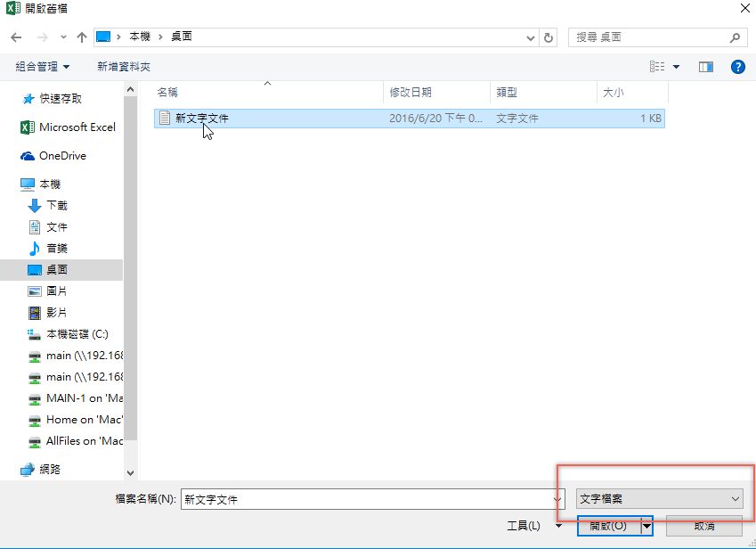Toggle the preview pane

pos(706,67)
